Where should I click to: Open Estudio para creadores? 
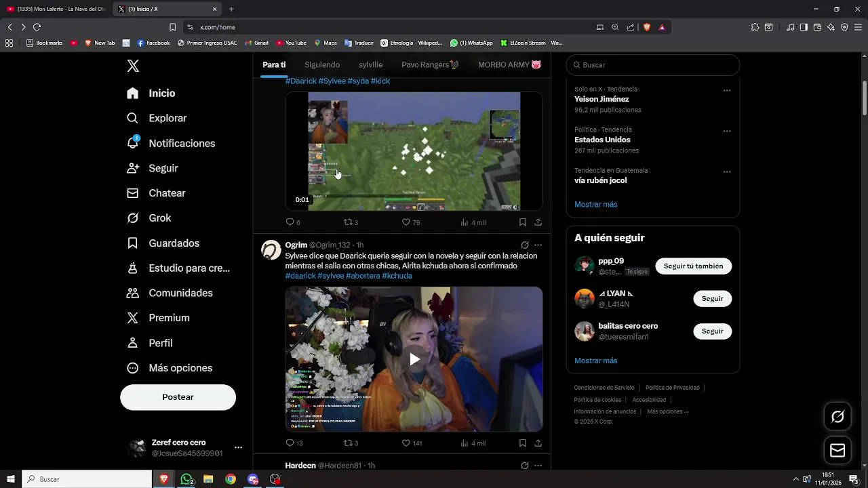[x=178, y=268]
